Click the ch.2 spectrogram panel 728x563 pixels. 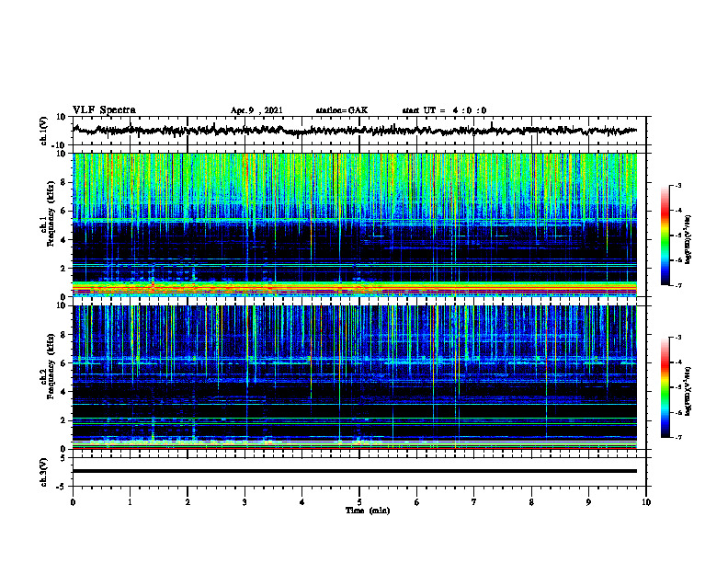tap(355, 377)
